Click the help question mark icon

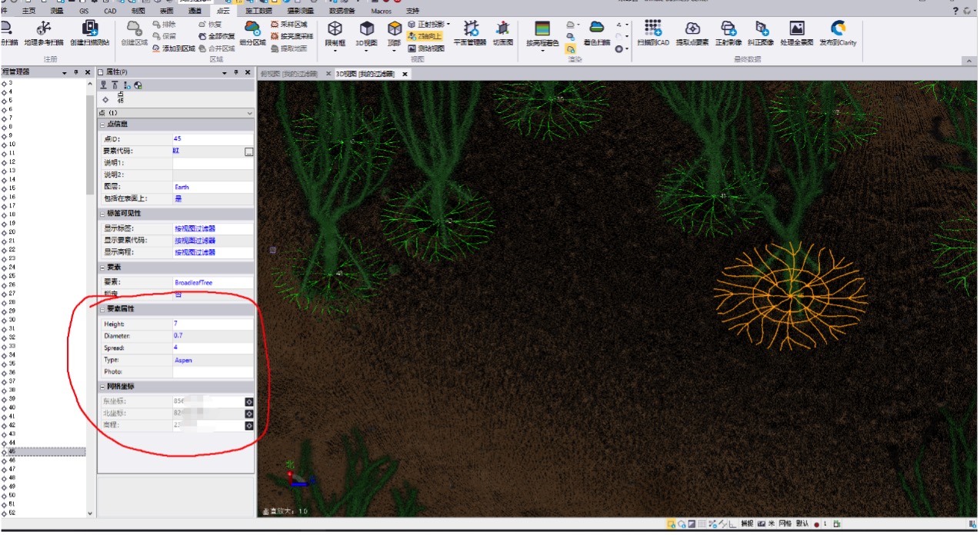[955, 11]
